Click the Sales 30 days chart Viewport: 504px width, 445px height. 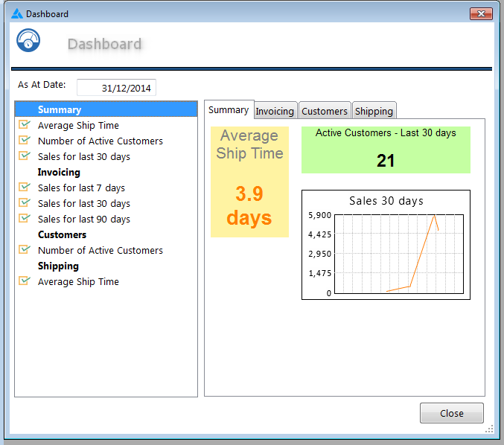pos(386,245)
